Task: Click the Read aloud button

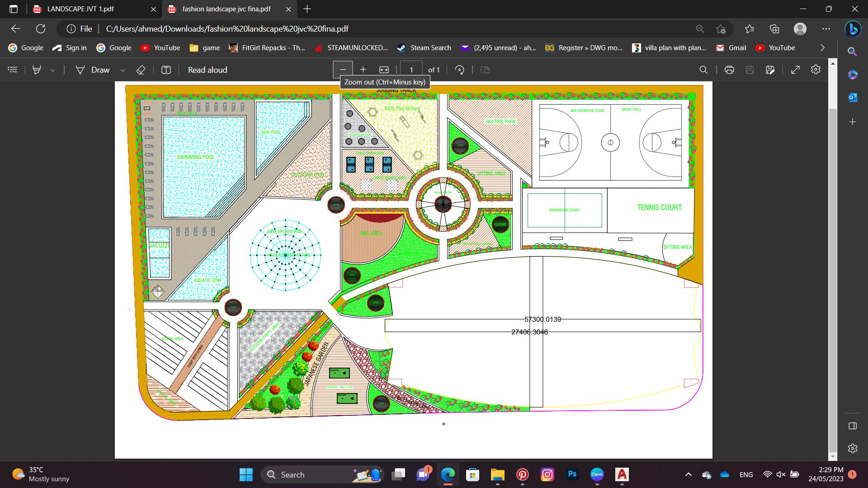Action: coord(208,70)
